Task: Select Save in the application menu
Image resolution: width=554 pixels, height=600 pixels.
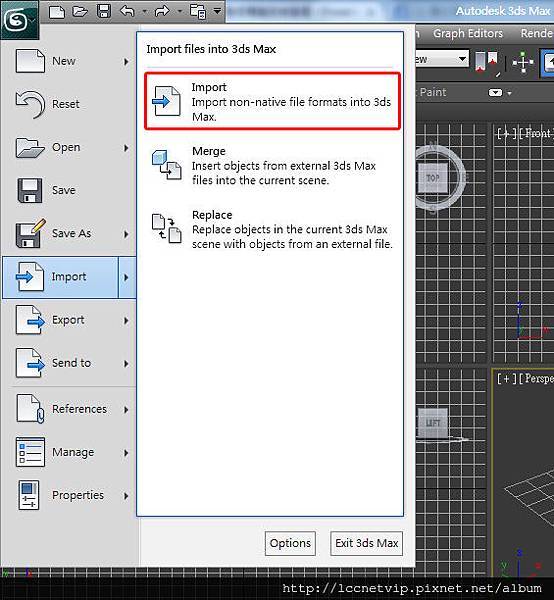Action: pos(69,190)
